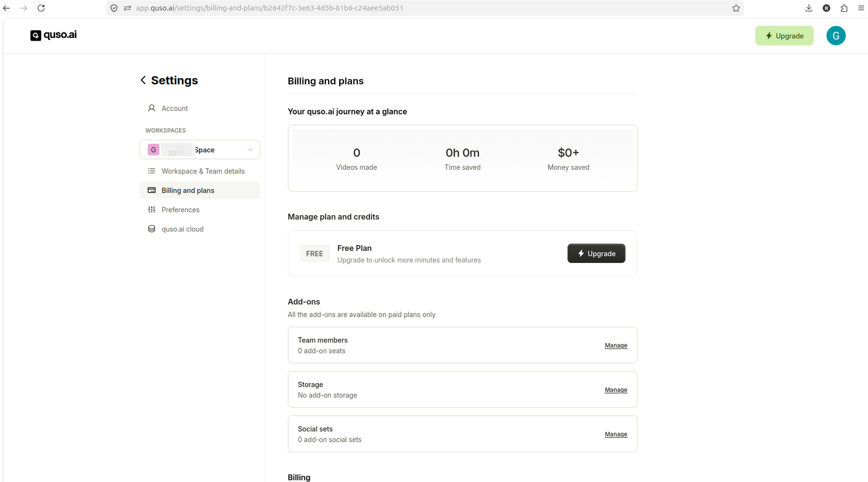Viewport: 868px width, 482px height.
Task: Click the quso.ai logo
Action: (53, 35)
